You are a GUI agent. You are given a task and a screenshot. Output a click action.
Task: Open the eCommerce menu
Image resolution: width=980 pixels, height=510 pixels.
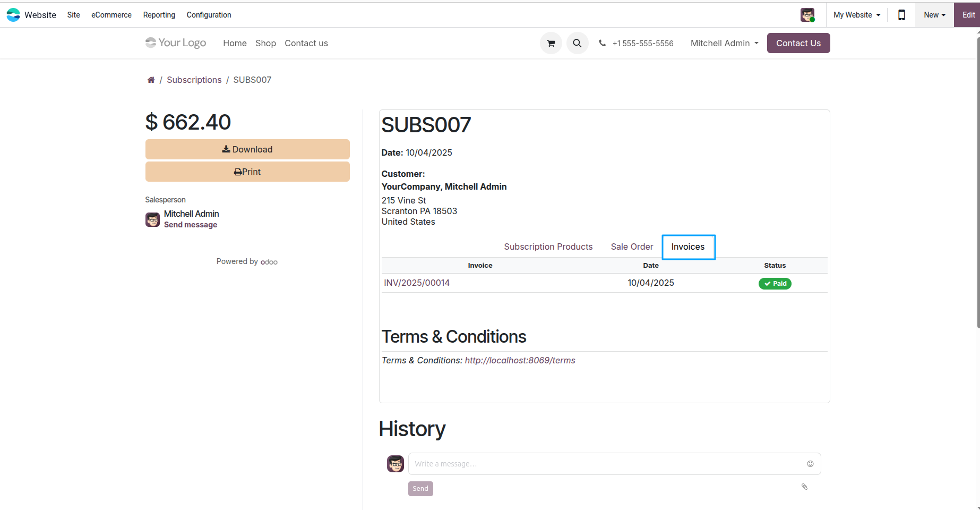(x=111, y=15)
